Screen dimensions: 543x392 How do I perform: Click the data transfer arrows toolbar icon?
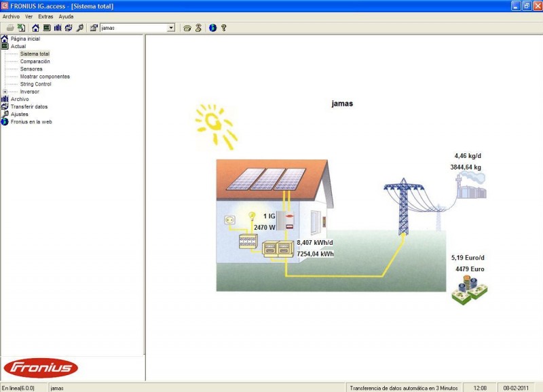pyautogui.click(x=69, y=28)
